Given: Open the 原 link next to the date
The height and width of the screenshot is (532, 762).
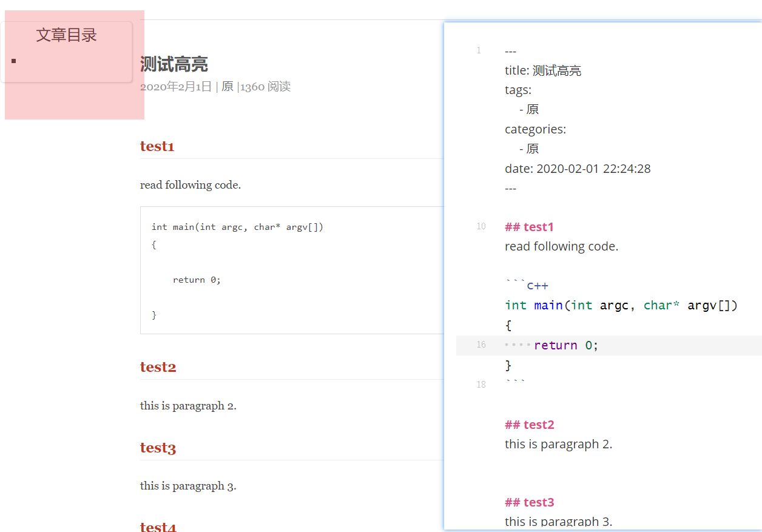Looking at the screenshot, I should tap(227, 86).
